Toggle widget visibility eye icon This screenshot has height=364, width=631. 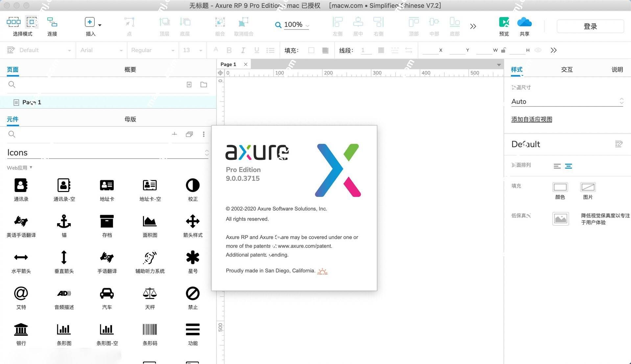(x=538, y=50)
